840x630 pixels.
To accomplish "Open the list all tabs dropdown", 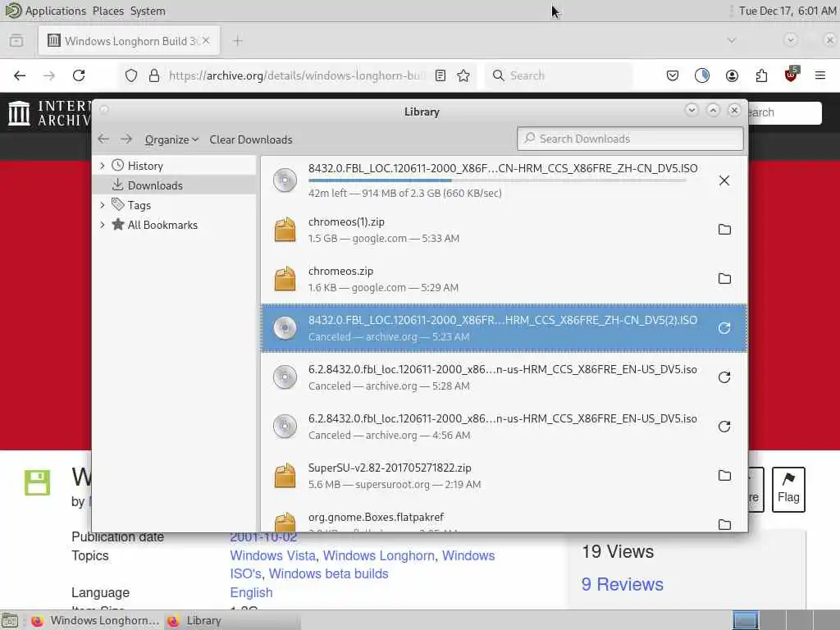I will pyautogui.click(x=732, y=41).
